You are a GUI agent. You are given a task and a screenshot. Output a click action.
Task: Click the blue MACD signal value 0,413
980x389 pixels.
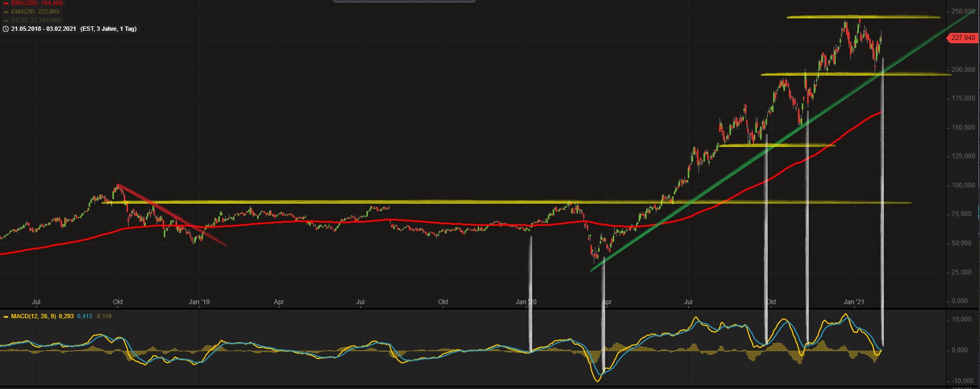(x=84, y=316)
